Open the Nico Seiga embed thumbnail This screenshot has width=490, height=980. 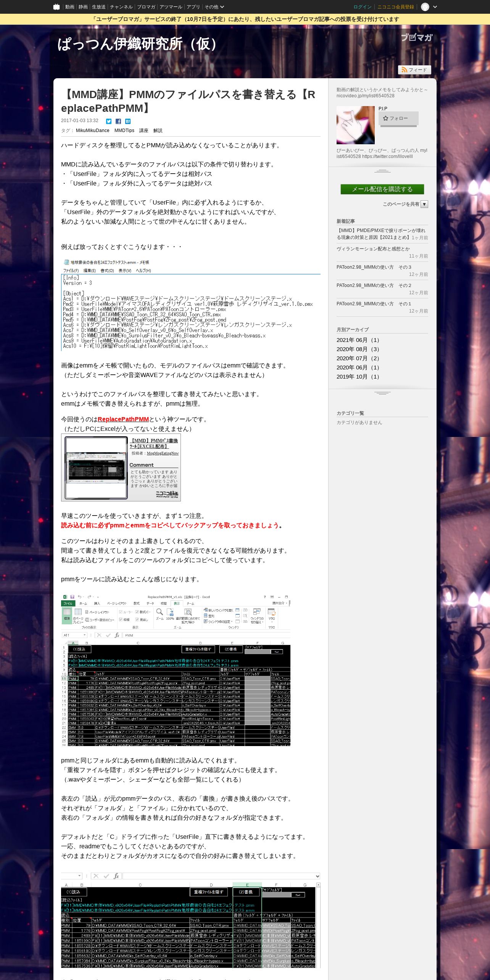(x=96, y=467)
